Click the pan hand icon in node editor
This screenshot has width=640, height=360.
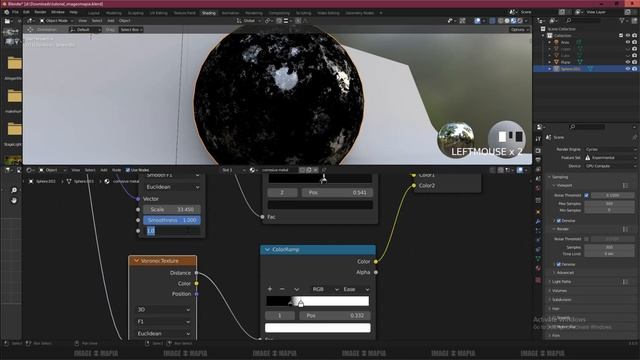pos(14,200)
